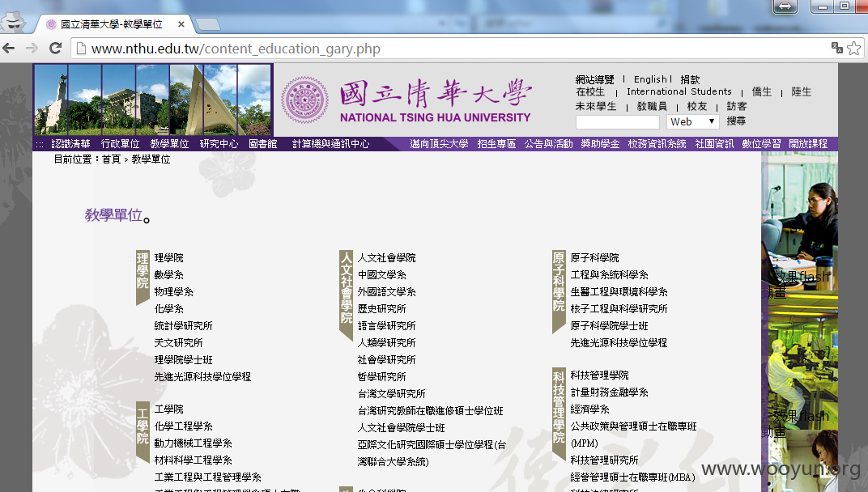Bookmark the page with star icon
The image size is (868, 492).
(x=853, y=49)
